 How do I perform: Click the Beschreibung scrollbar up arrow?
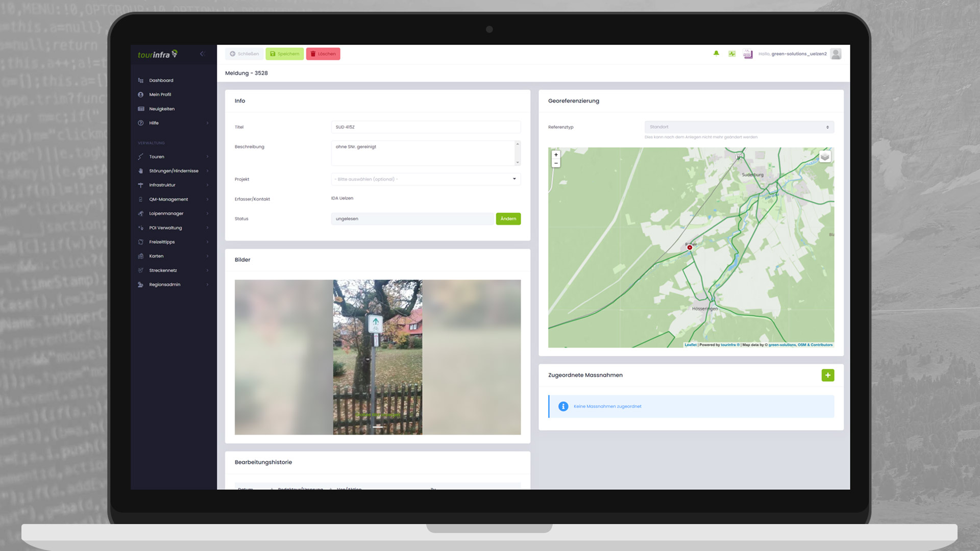(518, 144)
